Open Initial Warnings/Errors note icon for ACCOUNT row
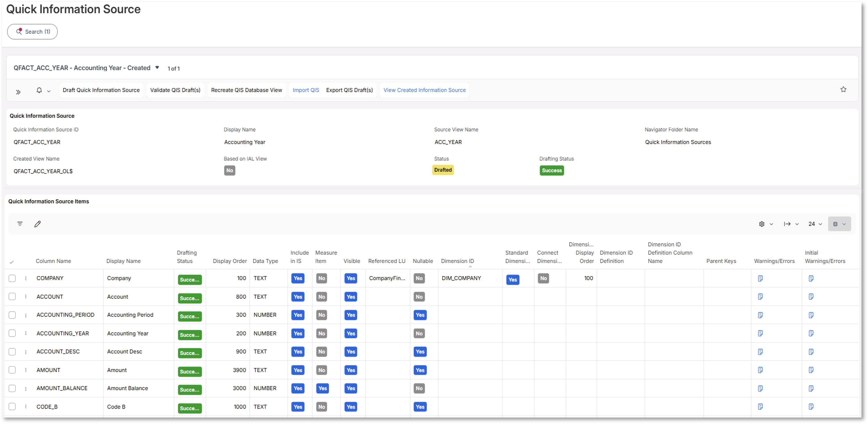The width and height of the screenshot is (868, 424). [x=811, y=296]
